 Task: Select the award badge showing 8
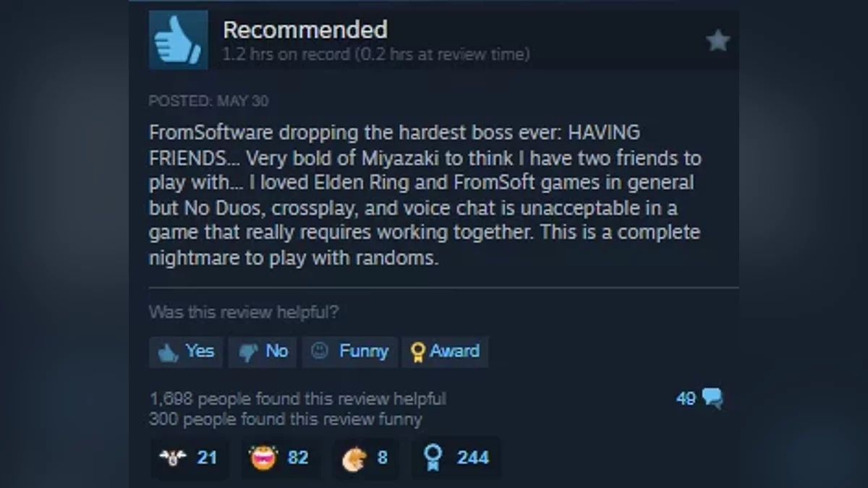click(365, 458)
